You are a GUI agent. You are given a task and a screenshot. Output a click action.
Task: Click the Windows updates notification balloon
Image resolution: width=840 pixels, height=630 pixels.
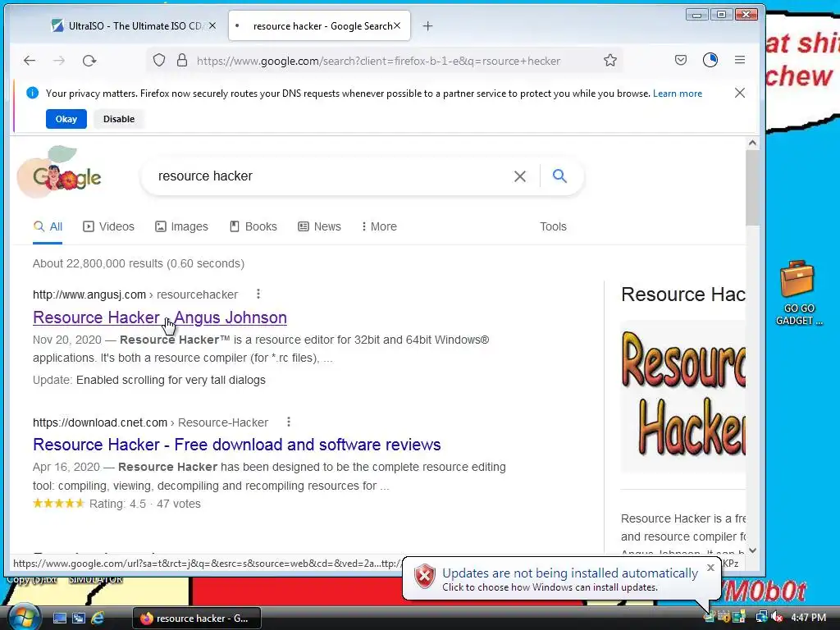pyautogui.click(x=561, y=579)
